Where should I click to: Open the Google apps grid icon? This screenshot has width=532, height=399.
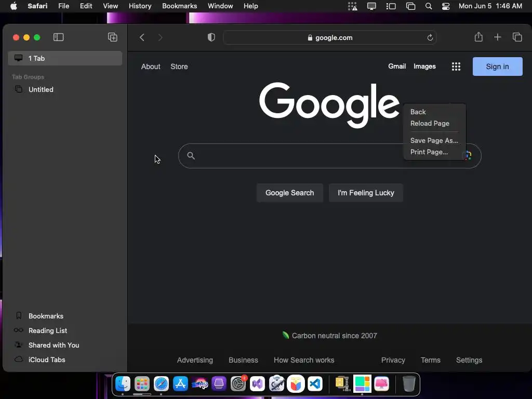456,66
